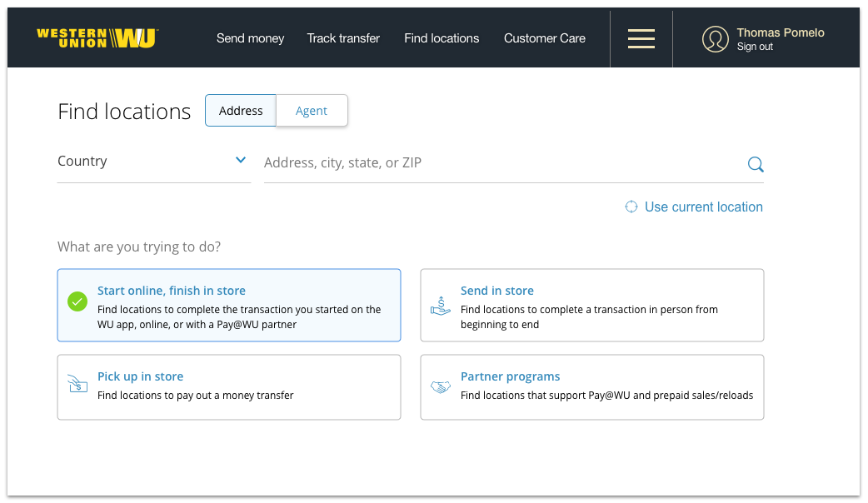This screenshot has height=503, width=868.
Task: Click the user profile avatar icon
Action: [716, 39]
